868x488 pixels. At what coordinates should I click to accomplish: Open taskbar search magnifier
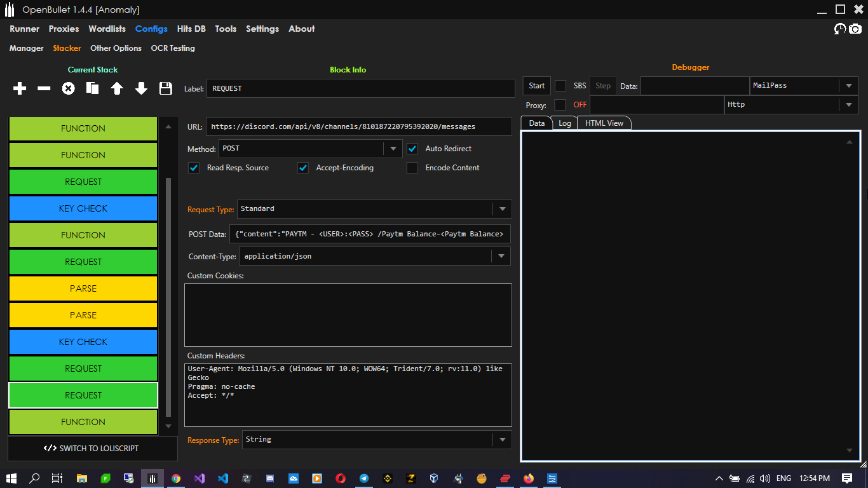[x=34, y=478]
